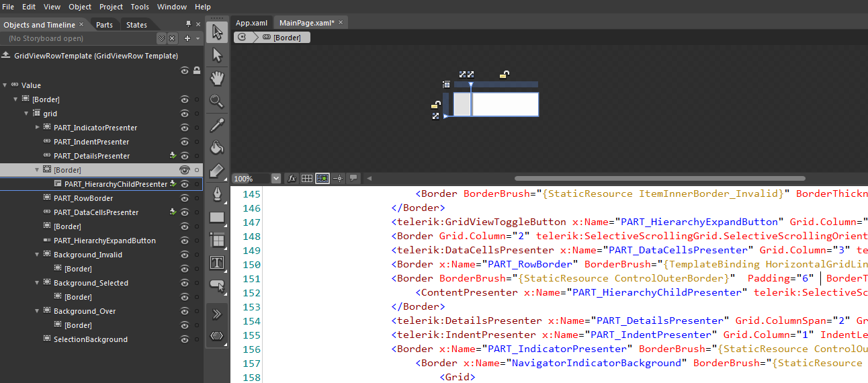Select the Eyedropper tool
Viewport: 868px width, 383px height.
[217, 125]
